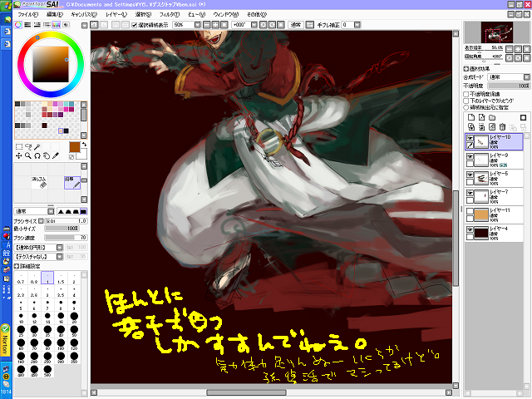Adjust the brush density (ブラシ濃度) slider
The width and height of the screenshot is (532, 399).
pos(66,238)
